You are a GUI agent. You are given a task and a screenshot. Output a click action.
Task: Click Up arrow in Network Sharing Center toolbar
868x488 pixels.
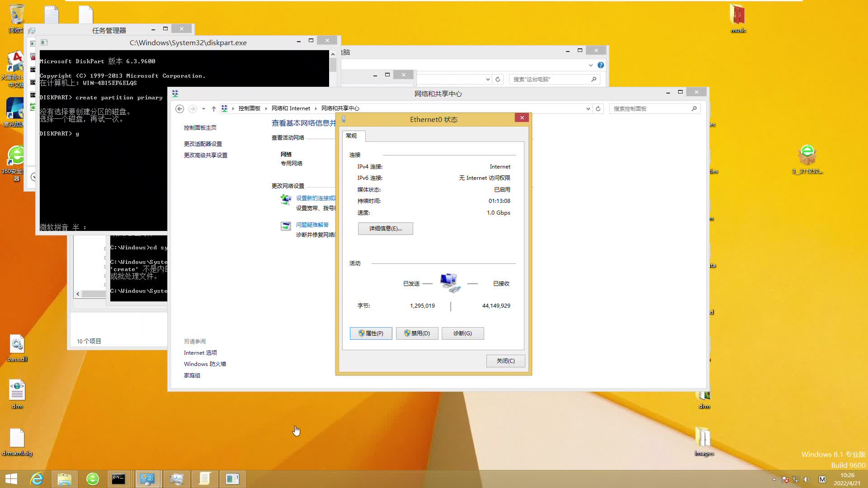[214, 109]
